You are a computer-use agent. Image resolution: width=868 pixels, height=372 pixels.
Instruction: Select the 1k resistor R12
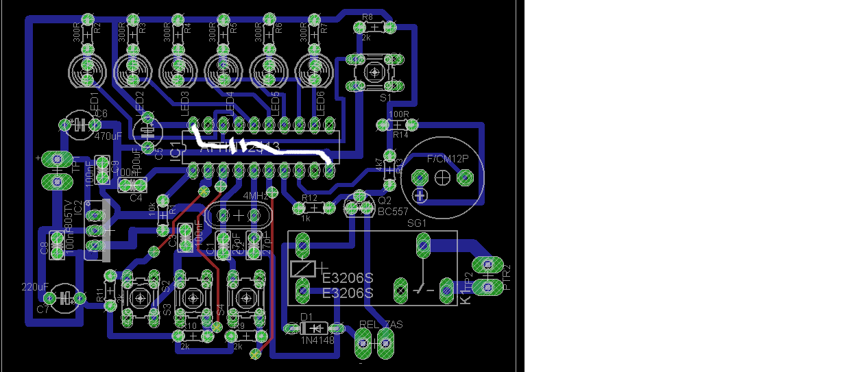point(313,207)
